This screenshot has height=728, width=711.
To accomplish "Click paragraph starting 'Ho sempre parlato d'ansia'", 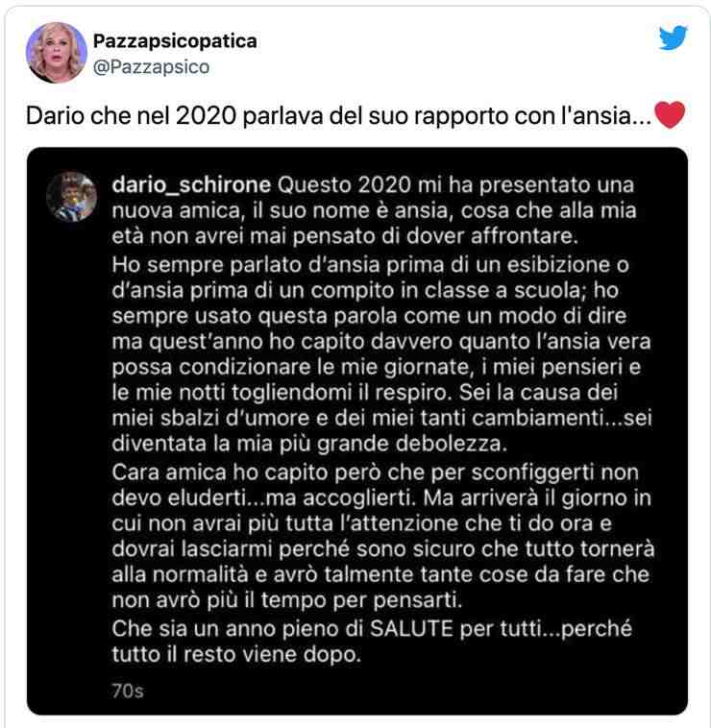I will click(381, 354).
